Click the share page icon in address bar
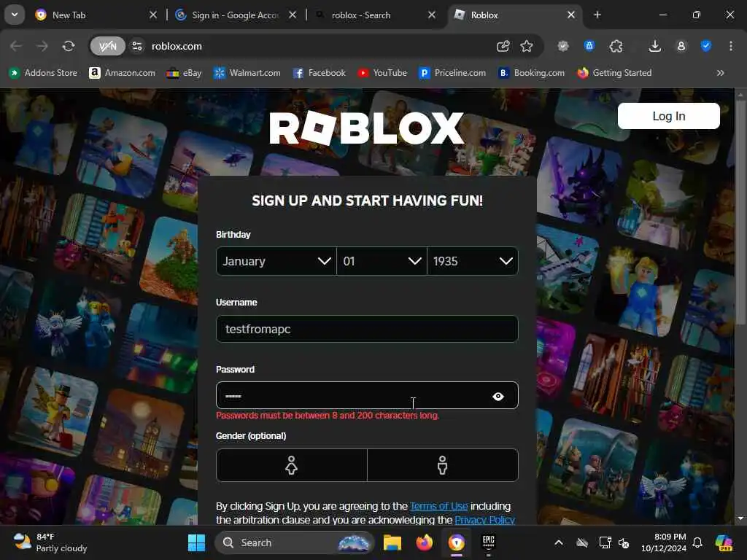Image resolution: width=747 pixels, height=560 pixels. point(503,46)
